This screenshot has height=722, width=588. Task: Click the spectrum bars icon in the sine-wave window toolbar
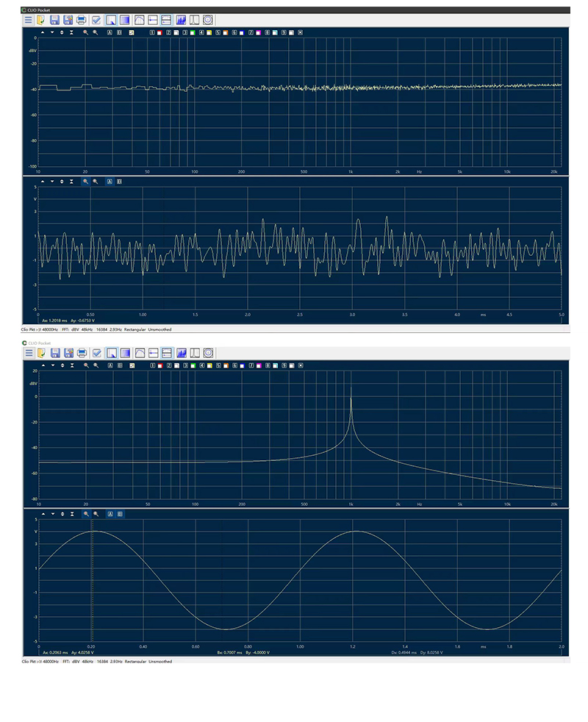coord(181,353)
